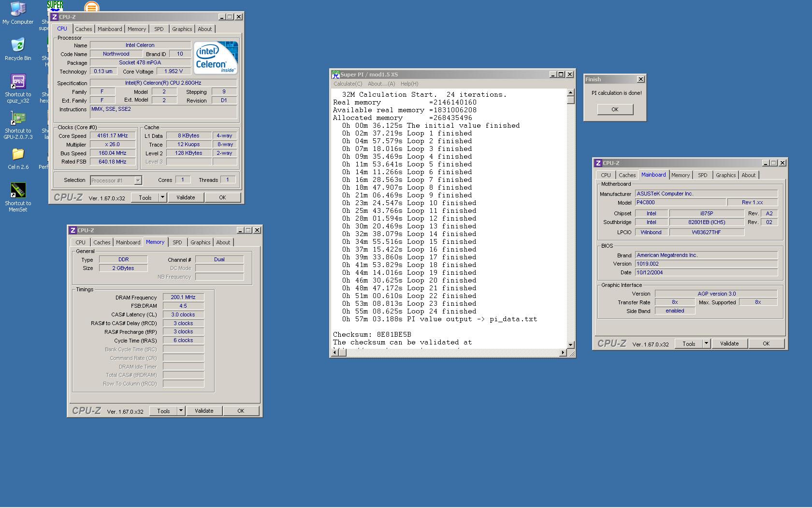Select the Graphics tab in the Memory tab window
Screen dimensions: 812x508
(x=201, y=242)
